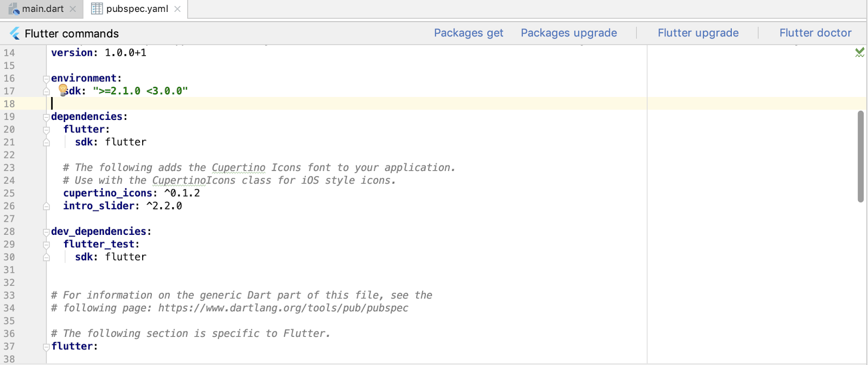Collapse the flutter_test block
Viewport: 868px width, 365px height.
47,245
